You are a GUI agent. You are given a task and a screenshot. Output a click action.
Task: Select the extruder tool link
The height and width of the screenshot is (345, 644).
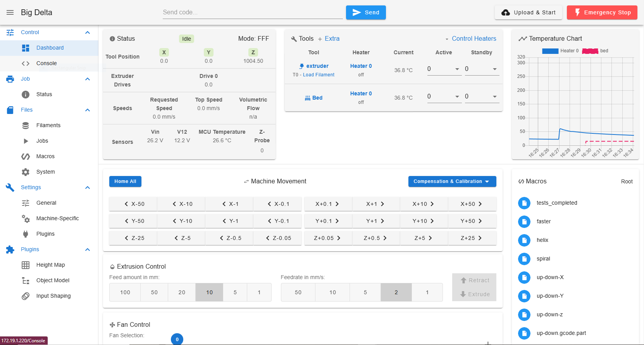(x=314, y=66)
